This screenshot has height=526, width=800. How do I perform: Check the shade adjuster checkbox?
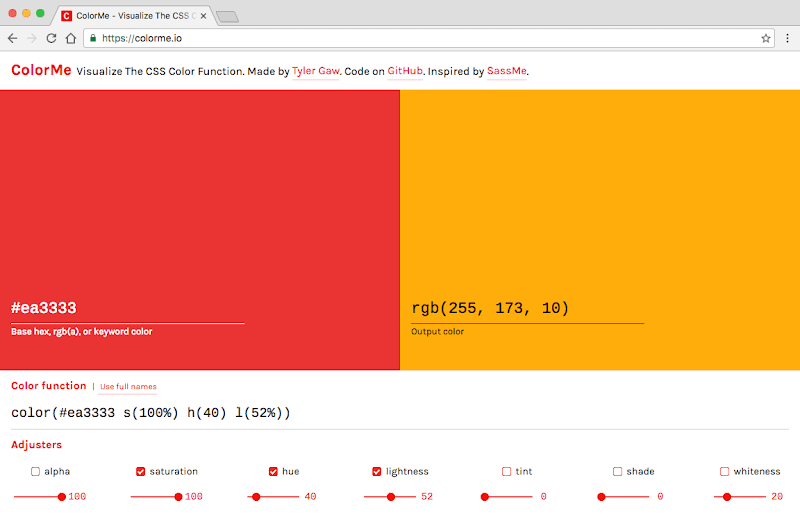[x=617, y=471]
